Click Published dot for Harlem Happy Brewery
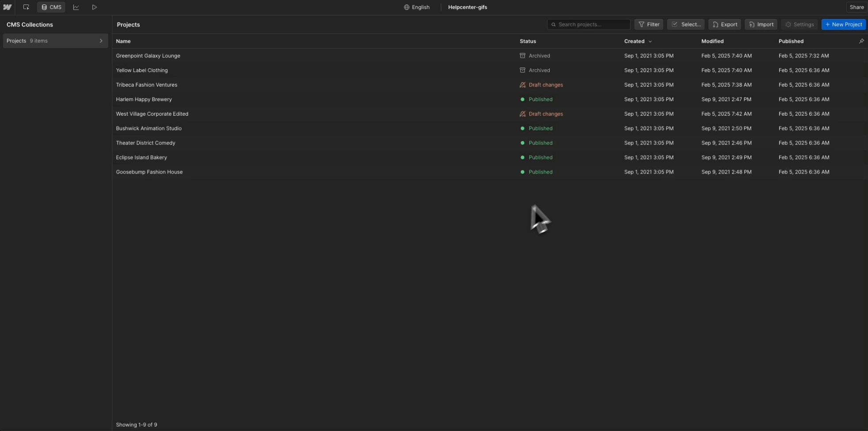868x431 pixels. (x=522, y=99)
